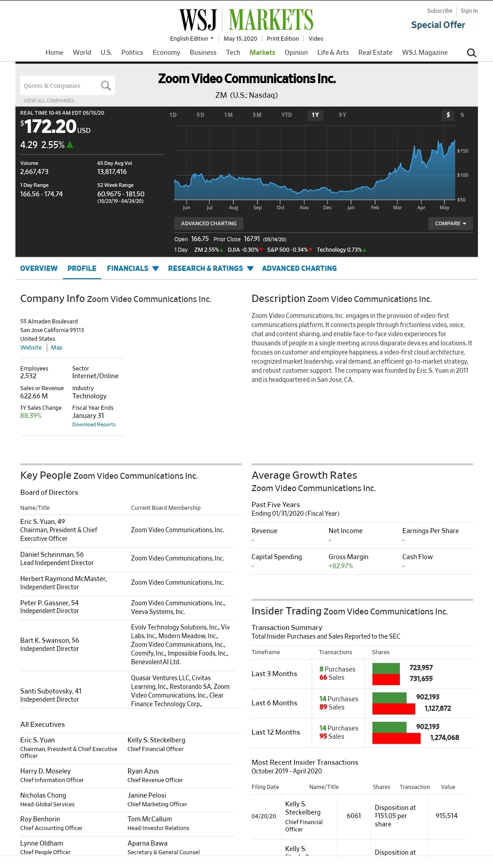The width and height of the screenshot is (493, 868).
Task: Click the 915,514 transaction value
Action: [446, 816]
